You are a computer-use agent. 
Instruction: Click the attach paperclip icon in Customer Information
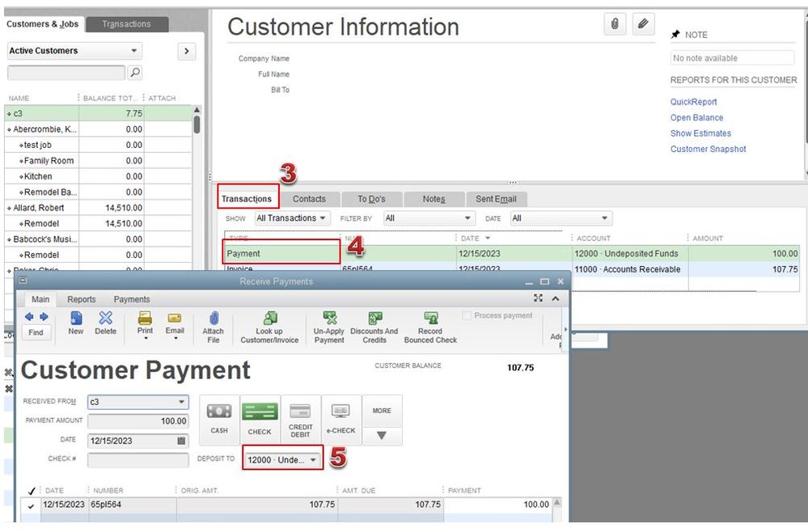click(615, 24)
